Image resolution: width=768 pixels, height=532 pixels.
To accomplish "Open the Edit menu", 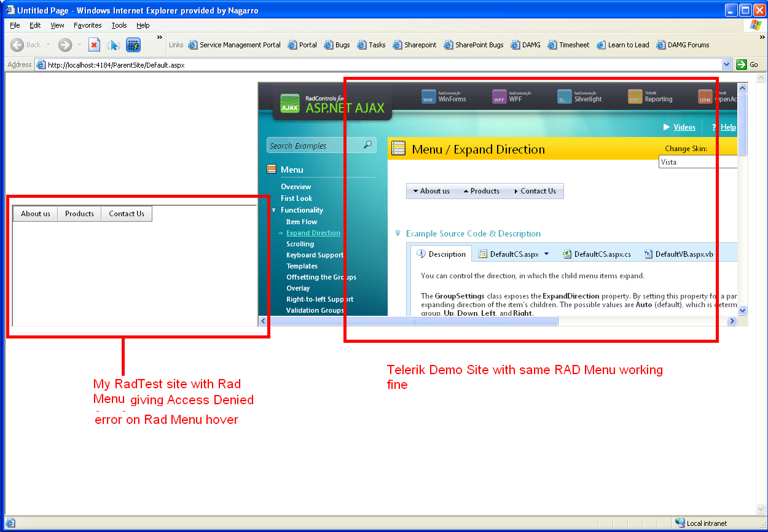I will click(x=35, y=25).
